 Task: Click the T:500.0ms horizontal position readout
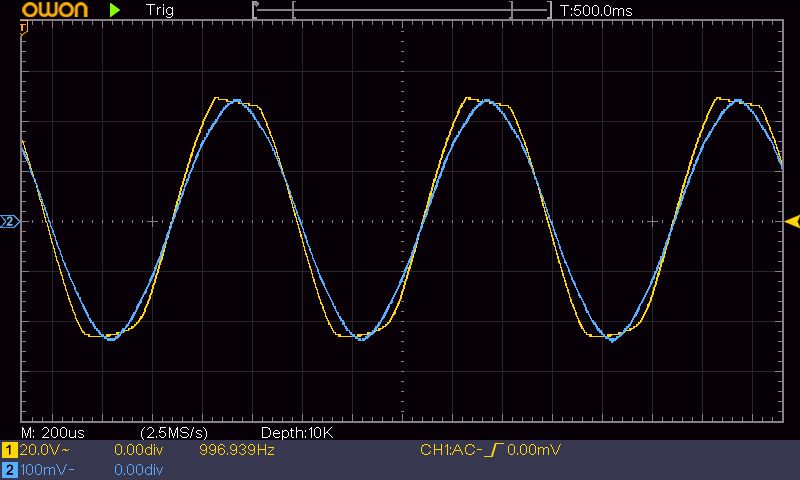[x=596, y=11]
